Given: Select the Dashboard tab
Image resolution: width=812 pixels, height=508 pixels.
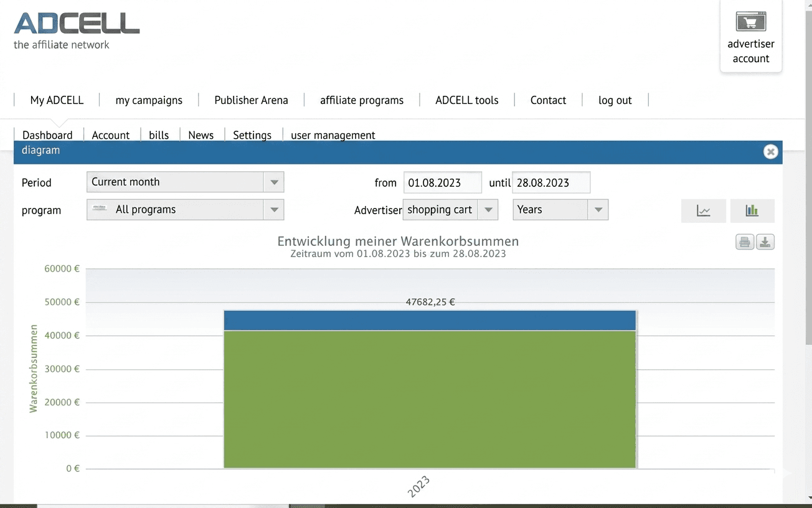Looking at the screenshot, I should point(47,135).
